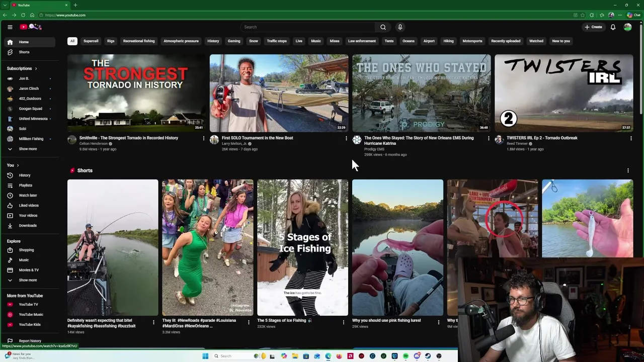
Task: Open Reed Timmer channel link
Action: point(517,144)
